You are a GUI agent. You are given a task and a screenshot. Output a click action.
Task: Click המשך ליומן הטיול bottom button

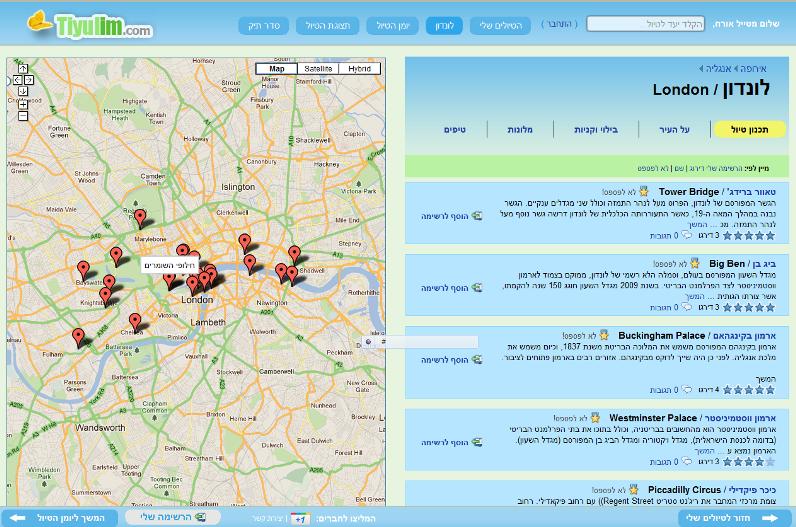point(60,518)
